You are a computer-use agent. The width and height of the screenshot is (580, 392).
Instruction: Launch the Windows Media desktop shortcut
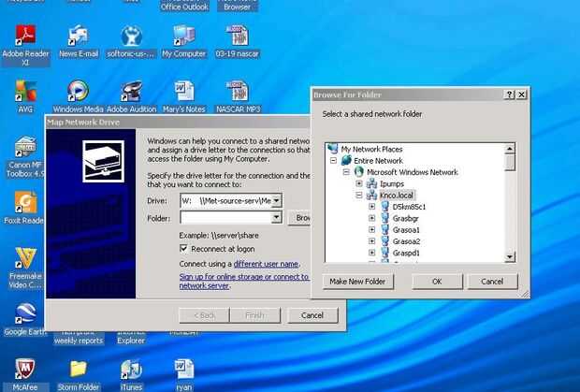coord(78,91)
